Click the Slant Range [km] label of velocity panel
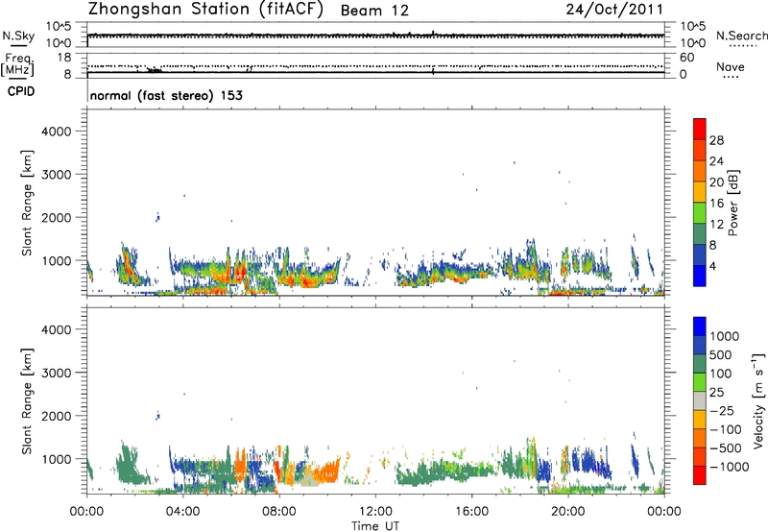768x532 pixels. point(27,401)
